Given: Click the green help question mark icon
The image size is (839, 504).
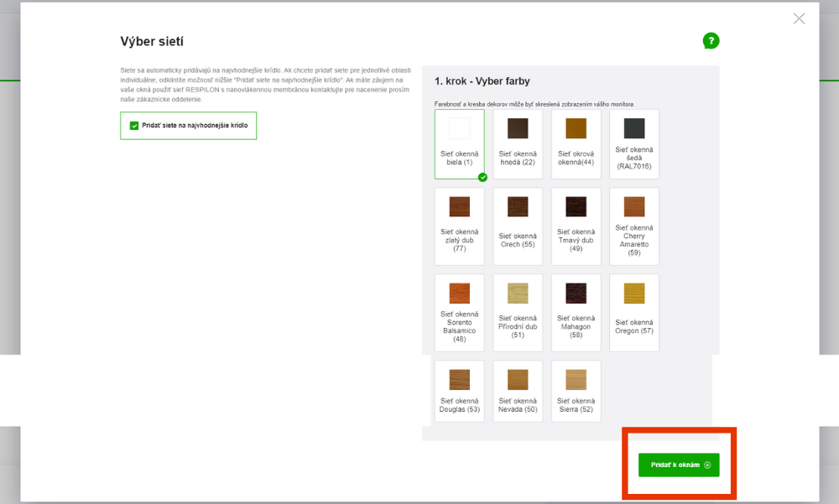Looking at the screenshot, I should (x=711, y=41).
